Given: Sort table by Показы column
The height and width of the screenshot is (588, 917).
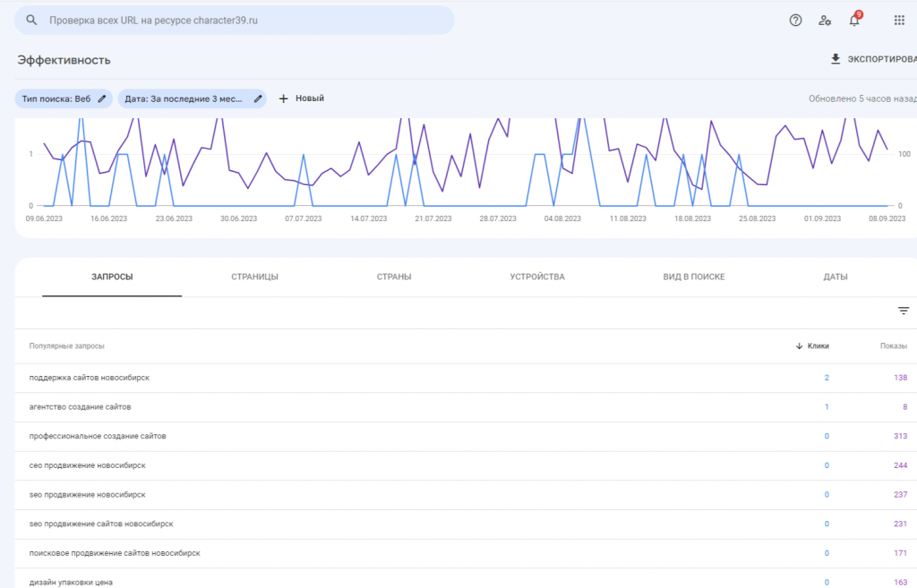Looking at the screenshot, I should click(893, 345).
